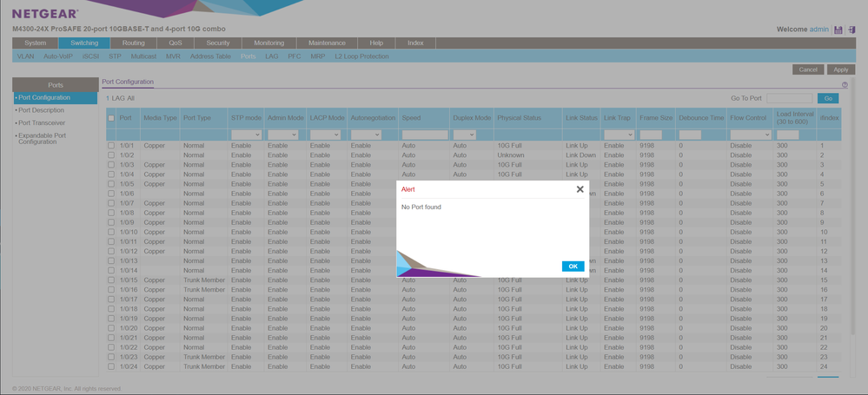Open the Security menu tab
This screenshot has width=868, height=395.
(218, 43)
